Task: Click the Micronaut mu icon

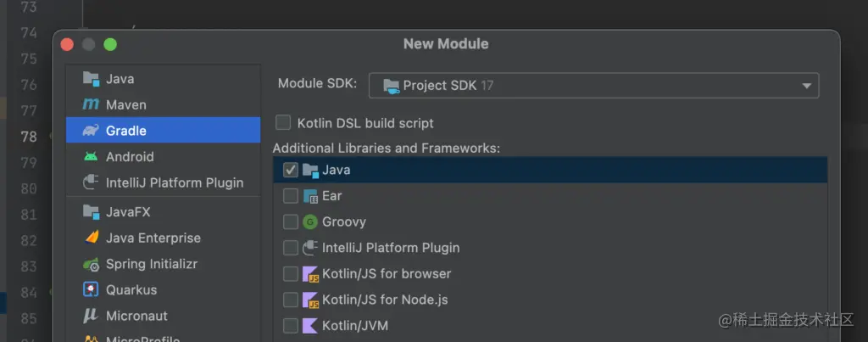Action: (x=91, y=316)
